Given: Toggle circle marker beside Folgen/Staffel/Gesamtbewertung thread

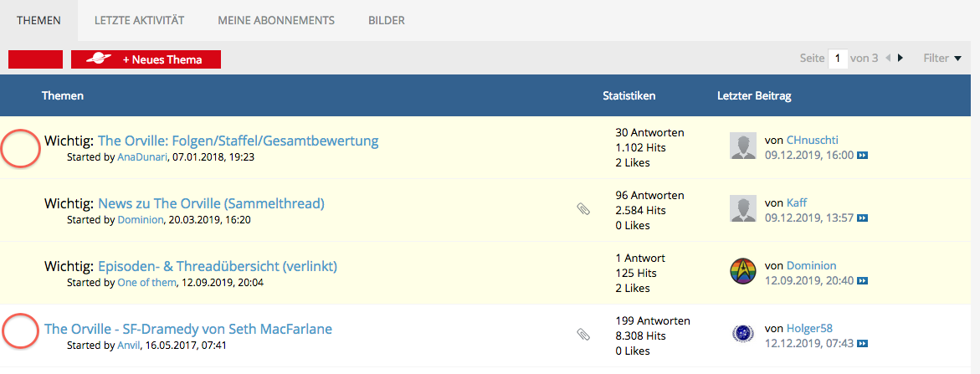Looking at the screenshot, I should 20,148.
